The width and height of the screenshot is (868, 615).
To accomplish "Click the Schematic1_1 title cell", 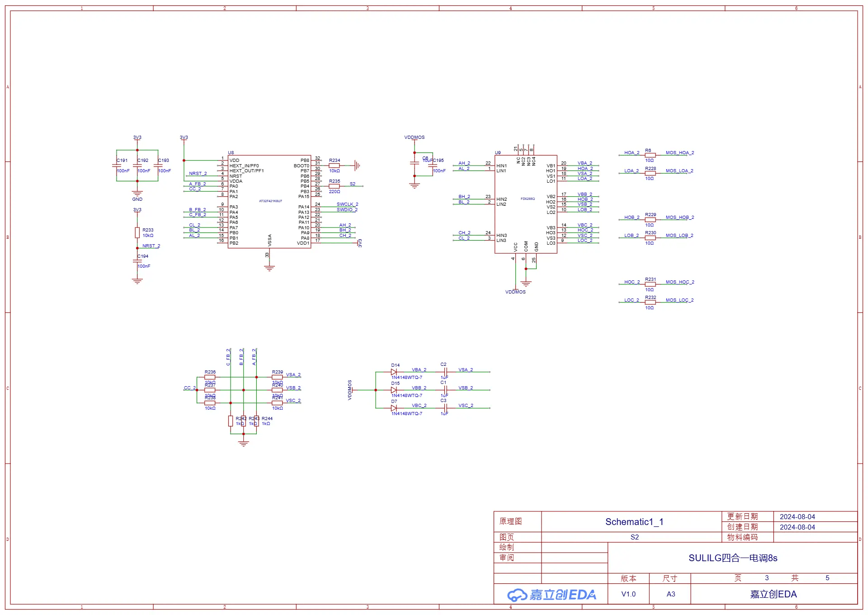I will coord(632,522).
